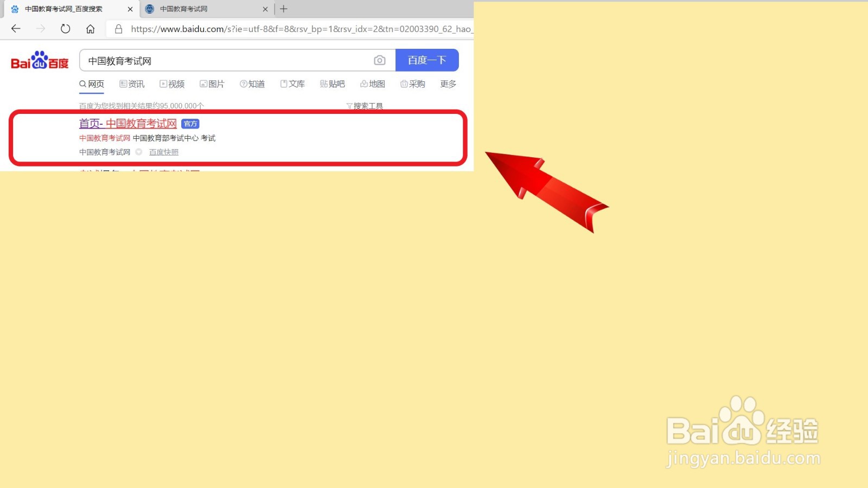Switch to the 图片 tab
Viewport: 868px width, 488px height.
coord(212,84)
